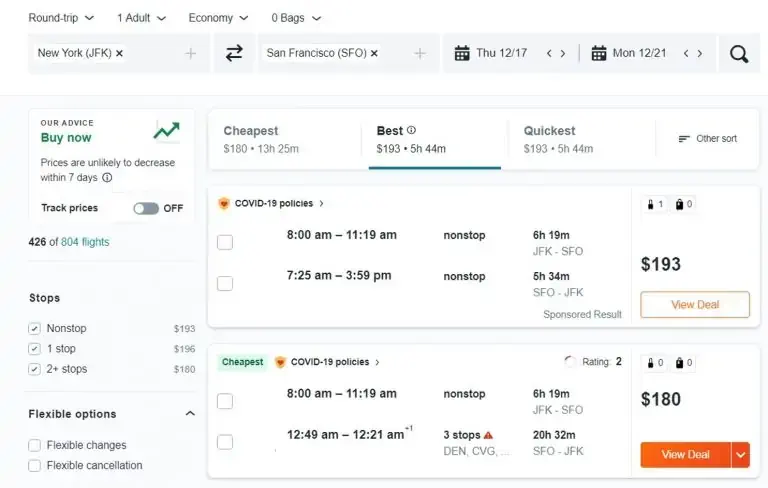Image resolution: width=768 pixels, height=488 pixels.
Task: Click the $196 price next to 1 stop
Action: click(x=184, y=349)
